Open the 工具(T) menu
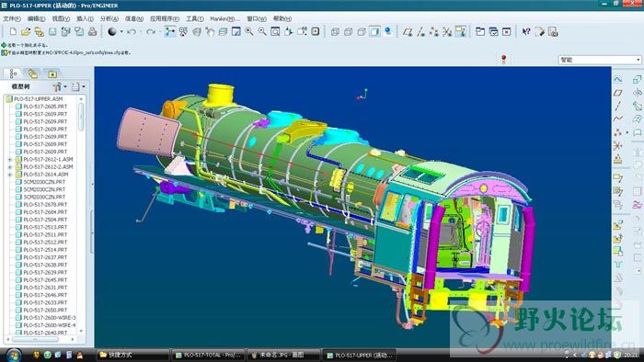The width and height of the screenshot is (644, 362). coord(195,19)
